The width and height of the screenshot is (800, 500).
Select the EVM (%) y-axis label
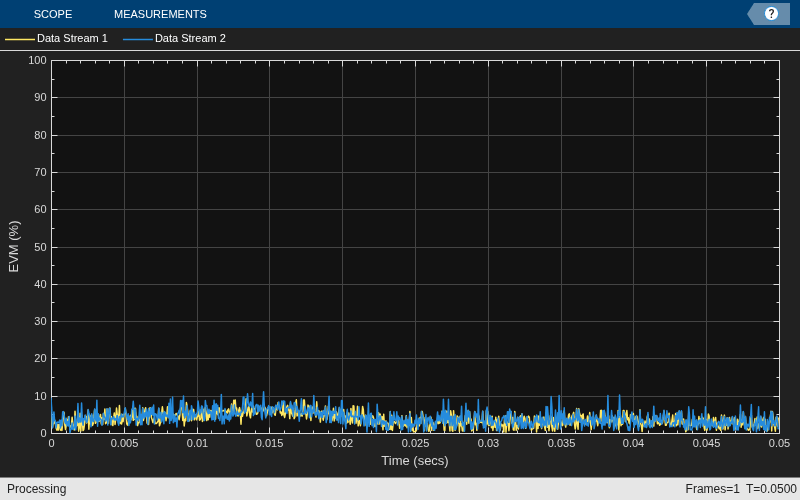14,246
